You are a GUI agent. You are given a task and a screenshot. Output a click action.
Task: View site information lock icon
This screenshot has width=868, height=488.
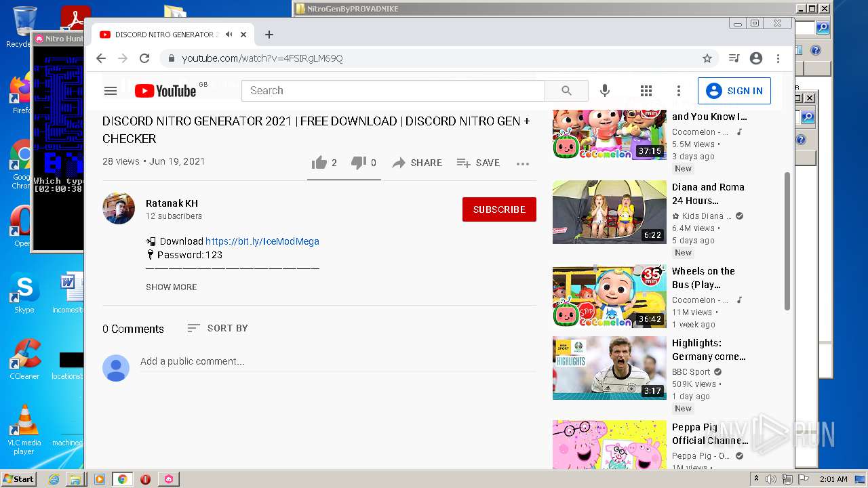coord(172,58)
